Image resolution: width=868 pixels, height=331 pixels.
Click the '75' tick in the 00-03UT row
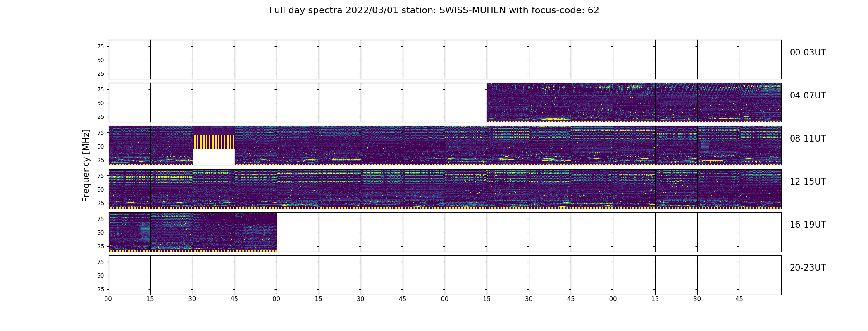pos(100,46)
